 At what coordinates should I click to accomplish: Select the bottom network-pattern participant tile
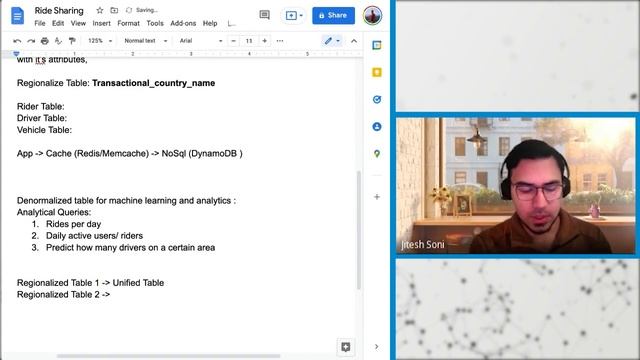[x=518, y=310]
